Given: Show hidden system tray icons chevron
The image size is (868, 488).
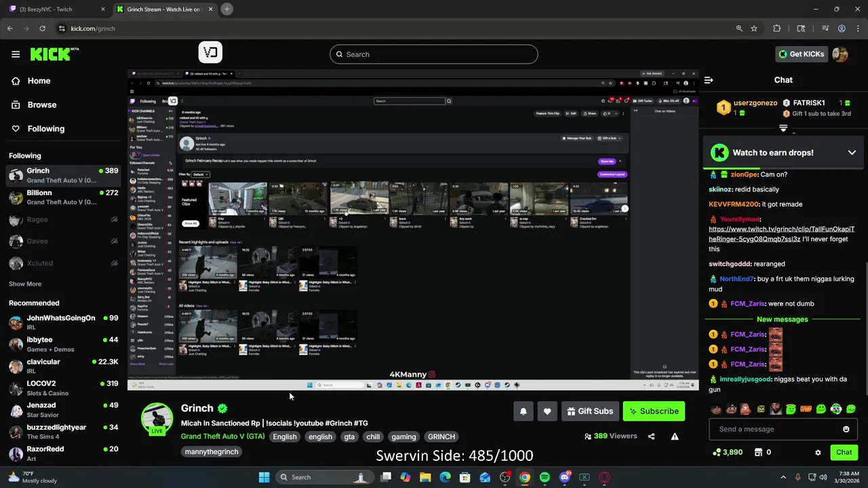Looking at the screenshot, I should tap(783, 477).
